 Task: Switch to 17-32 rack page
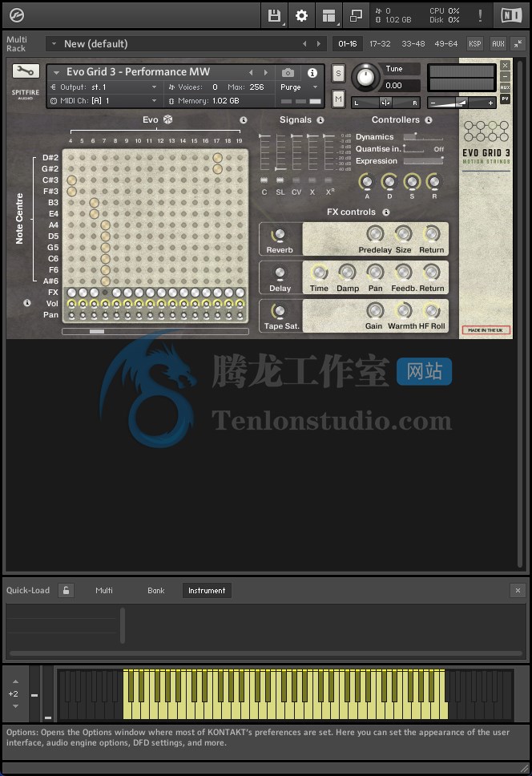point(380,43)
